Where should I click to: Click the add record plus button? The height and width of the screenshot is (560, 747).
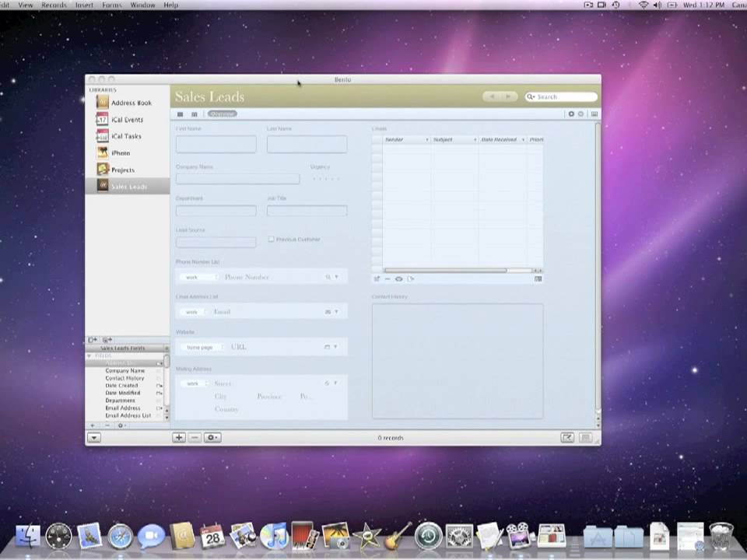click(179, 438)
